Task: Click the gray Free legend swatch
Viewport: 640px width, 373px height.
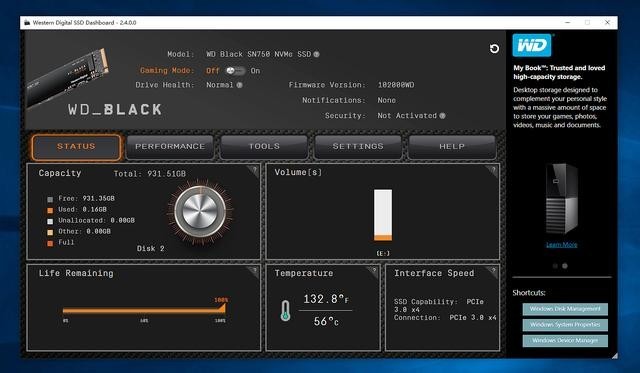Action: [x=50, y=200]
